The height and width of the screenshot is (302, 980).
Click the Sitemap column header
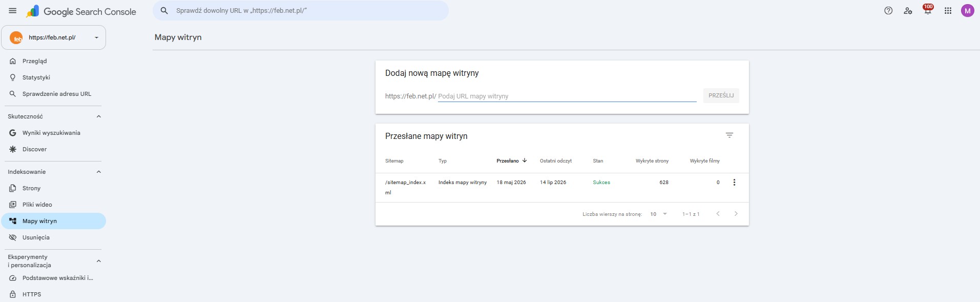tap(394, 161)
